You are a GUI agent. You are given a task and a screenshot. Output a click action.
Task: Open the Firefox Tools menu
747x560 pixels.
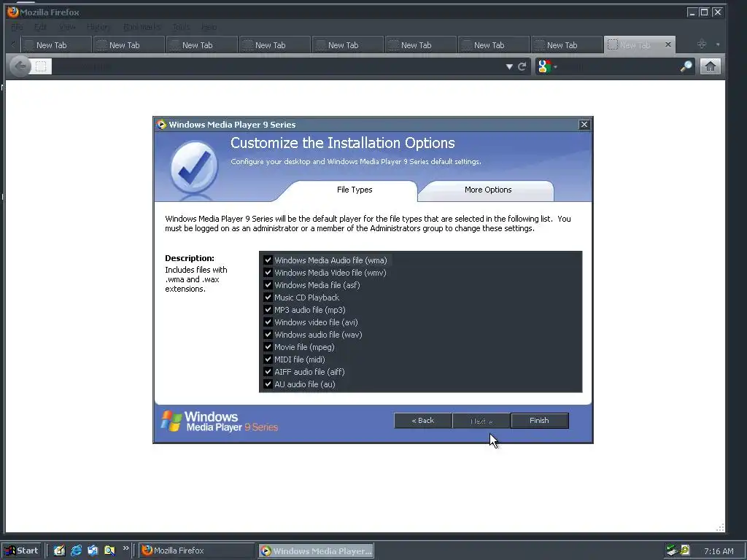point(181,27)
